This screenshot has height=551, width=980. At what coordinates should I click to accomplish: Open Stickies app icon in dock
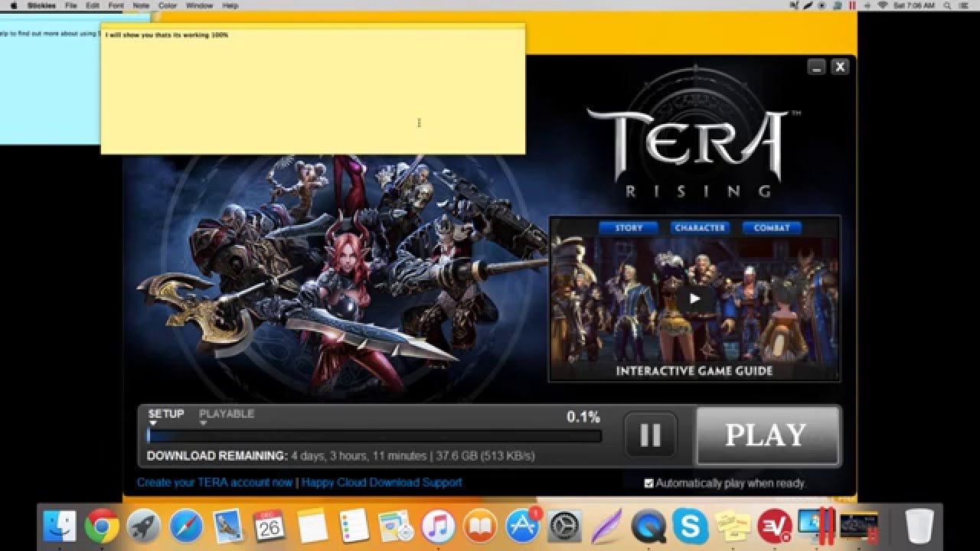click(x=732, y=526)
